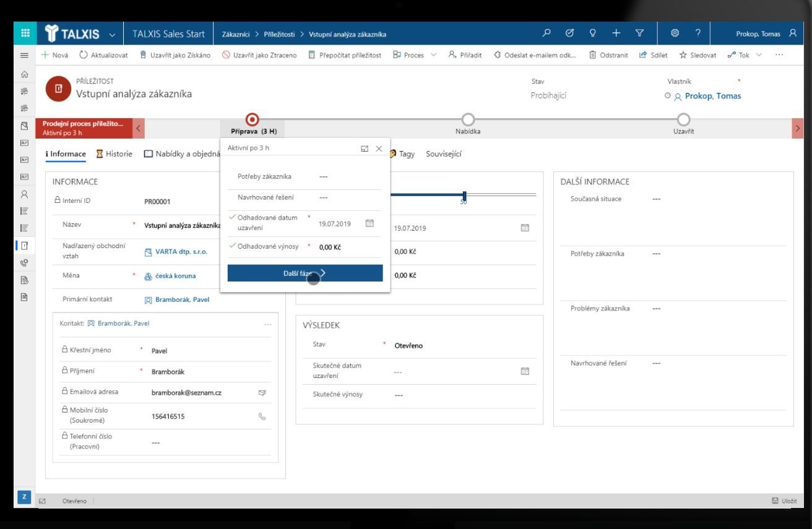The height and width of the screenshot is (529, 812).
Task: Click the Nová toolbar button
Action: pyautogui.click(x=54, y=55)
